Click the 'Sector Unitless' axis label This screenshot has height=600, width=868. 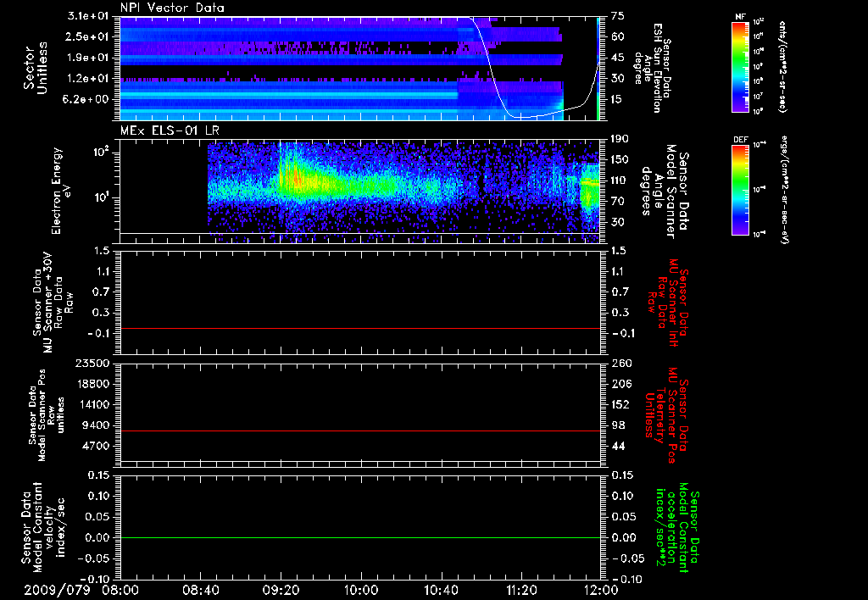(x=36, y=68)
